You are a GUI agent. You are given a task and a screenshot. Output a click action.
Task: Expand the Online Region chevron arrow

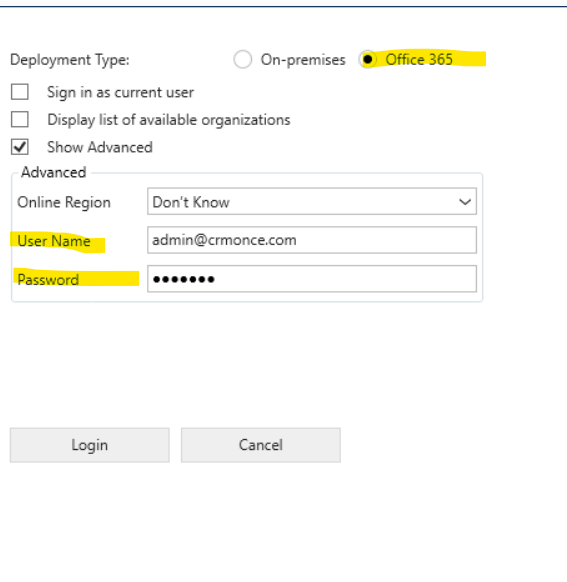pos(465,202)
